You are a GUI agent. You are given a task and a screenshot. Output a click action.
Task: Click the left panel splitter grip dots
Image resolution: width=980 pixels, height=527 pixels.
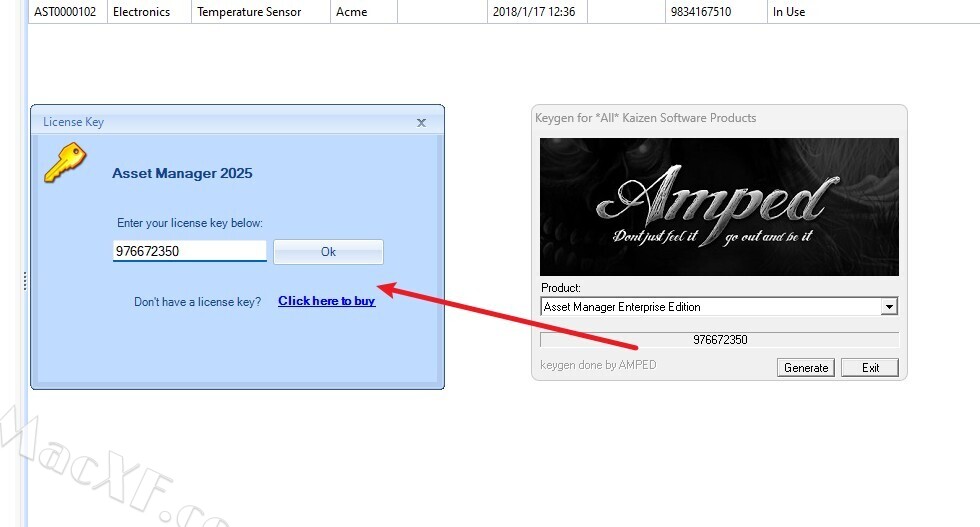point(25,281)
